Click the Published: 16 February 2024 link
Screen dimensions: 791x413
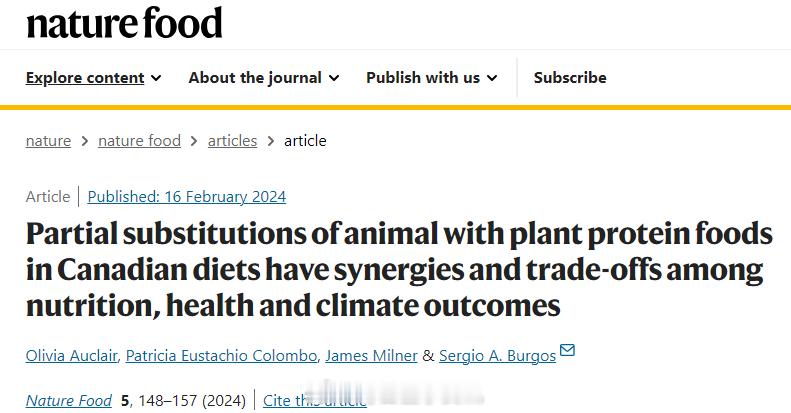click(187, 197)
